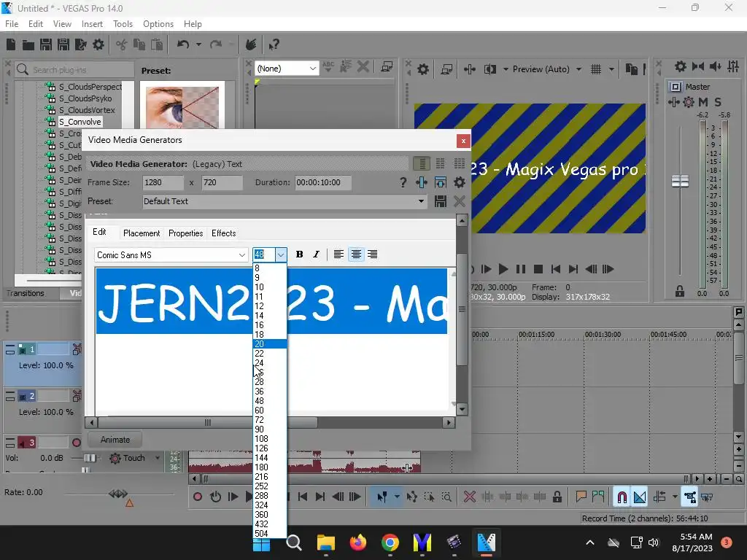Open undo history dropdown arrow
The width and height of the screenshot is (747, 560).
pyautogui.click(x=198, y=44)
